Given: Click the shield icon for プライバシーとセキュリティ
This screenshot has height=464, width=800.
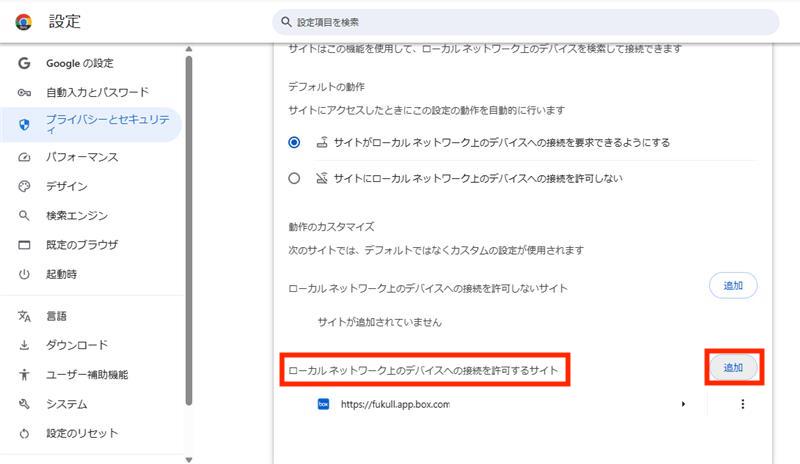Looking at the screenshot, I should point(25,125).
